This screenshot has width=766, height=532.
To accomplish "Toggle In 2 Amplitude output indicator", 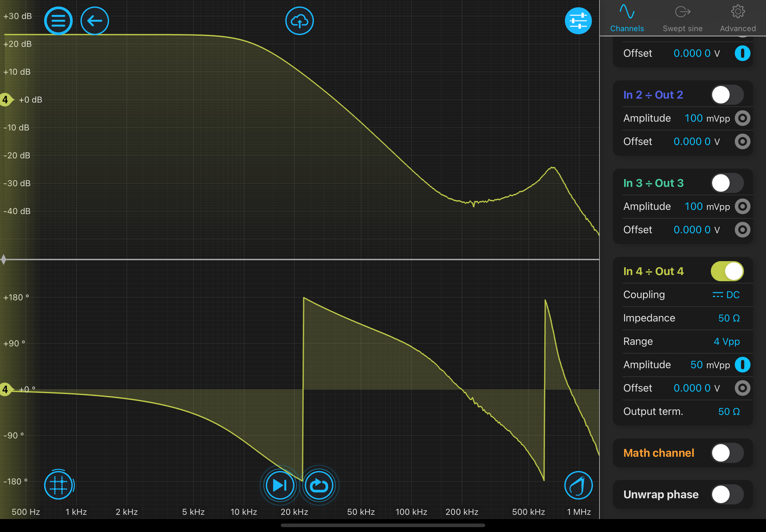I will (742, 118).
